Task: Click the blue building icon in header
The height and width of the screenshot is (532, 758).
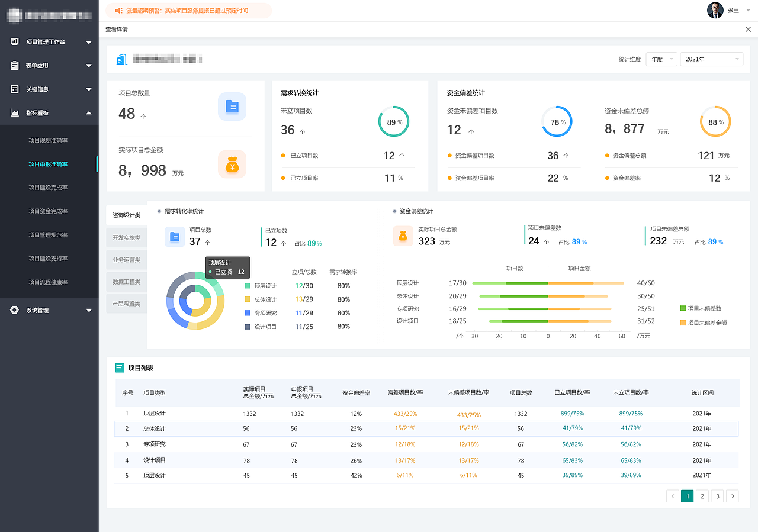Action: (x=122, y=59)
